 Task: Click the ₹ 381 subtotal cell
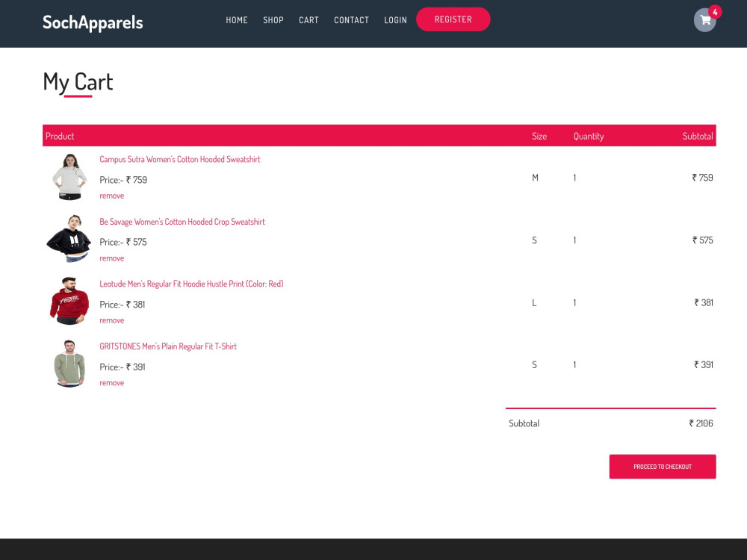point(704,302)
